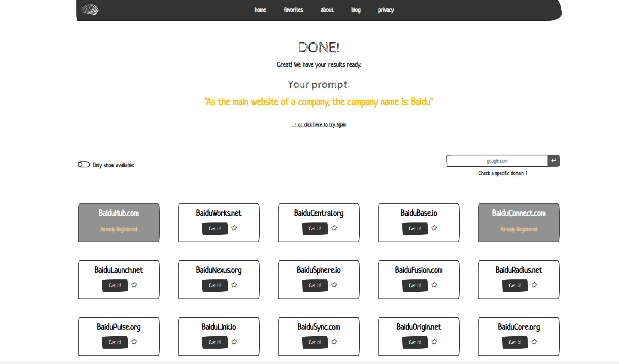
Task: Star the BaiduCentral.org domain
Action: (x=334, y=228)
